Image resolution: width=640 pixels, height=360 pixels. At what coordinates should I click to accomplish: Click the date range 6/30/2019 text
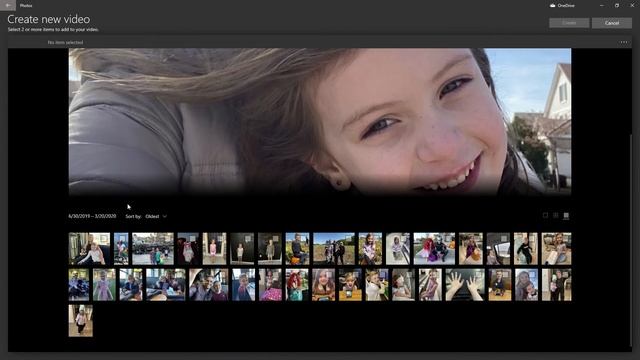coord(92,216)
